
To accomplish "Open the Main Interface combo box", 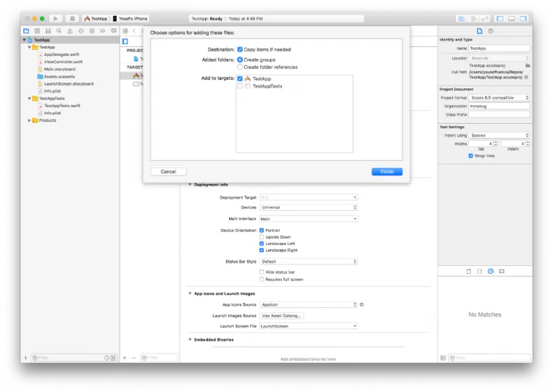I will pyautogui.click(x=309, y=219).
